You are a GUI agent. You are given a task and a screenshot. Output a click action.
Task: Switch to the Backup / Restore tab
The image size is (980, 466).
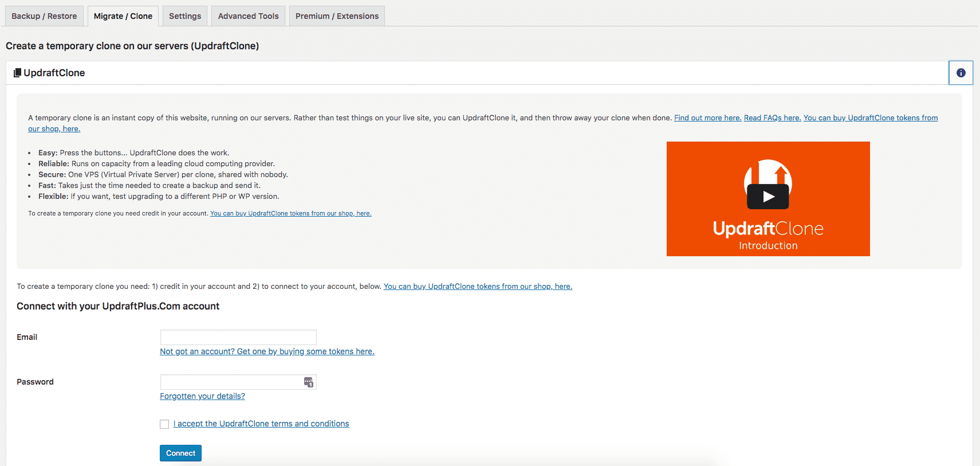(44, 16)
